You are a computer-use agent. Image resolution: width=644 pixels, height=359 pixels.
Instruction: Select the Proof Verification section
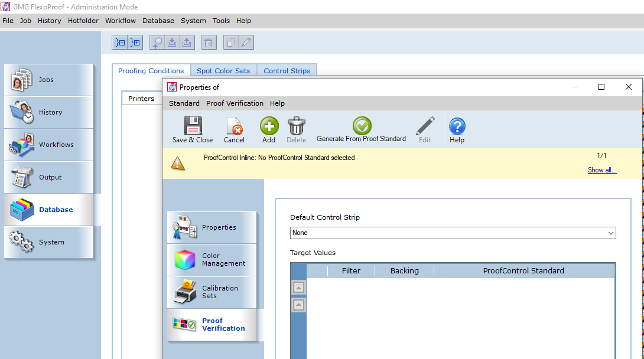(212, 325)
